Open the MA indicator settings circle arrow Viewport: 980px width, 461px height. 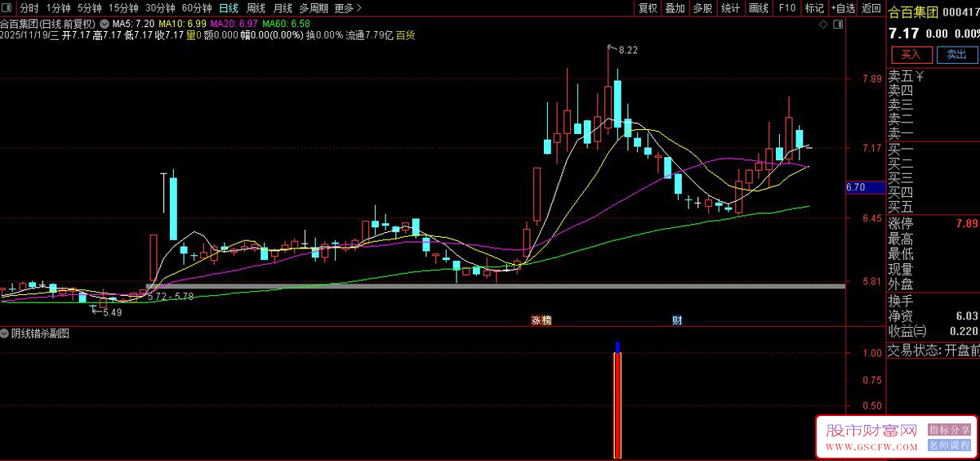point(104,24)
